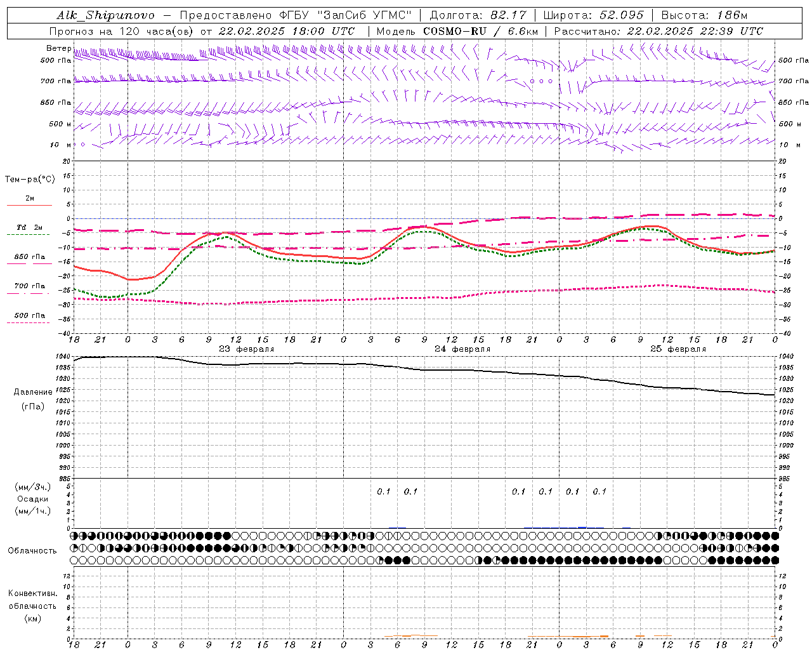Click the right-side 500 м wind label
Viewport: 812px width, 650px height.
[790, 124]
